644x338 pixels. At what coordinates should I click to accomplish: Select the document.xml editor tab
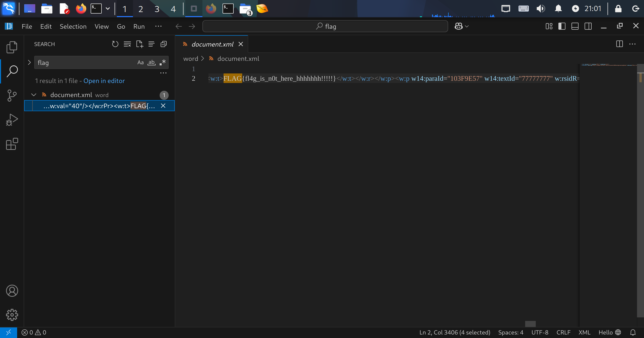pos(212,44)
